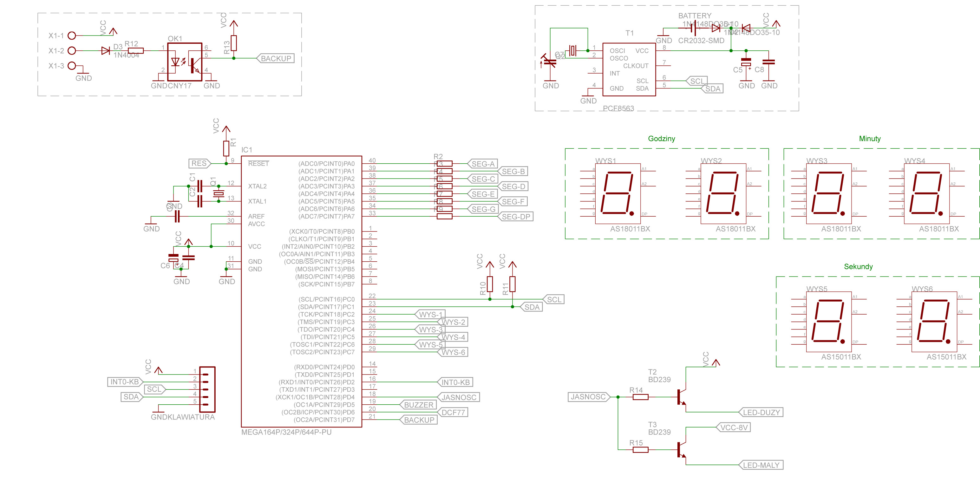Viewport: 980px width, 502px height.
Task: Click the KLAWIATURA 5-pin connector symbol
Action: tap(207, 389)
